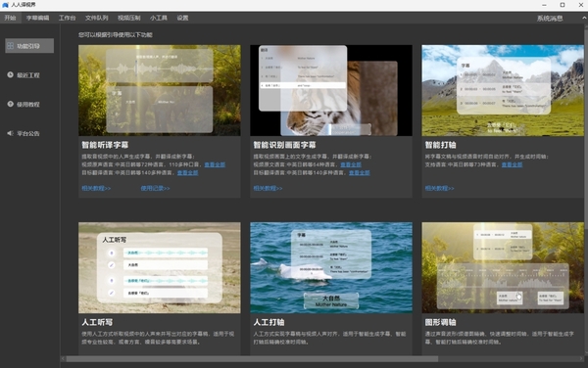Click 查看全部 for 画面字幕 source languages
The image size is (588, 368).
pos(351,164)
